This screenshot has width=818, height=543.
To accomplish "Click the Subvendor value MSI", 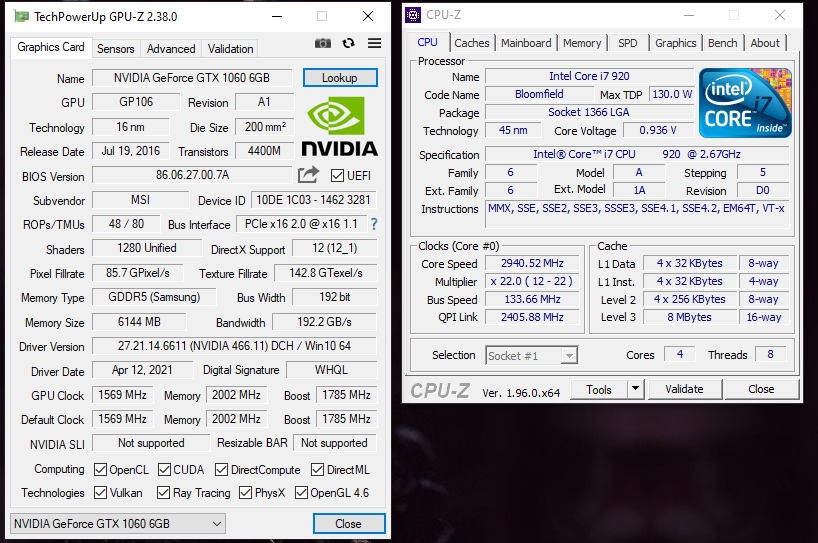I will (x=140, y=200).
